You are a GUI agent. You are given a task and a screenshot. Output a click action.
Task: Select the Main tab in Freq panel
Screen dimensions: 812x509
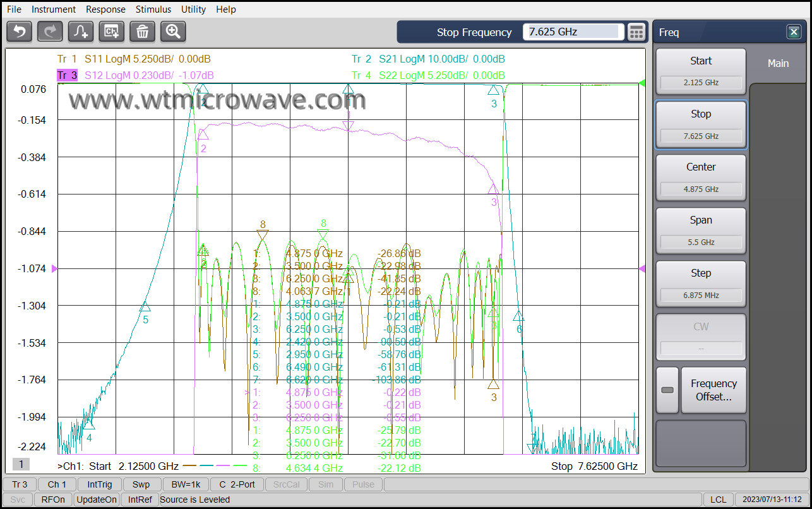(x=778, y=63)
